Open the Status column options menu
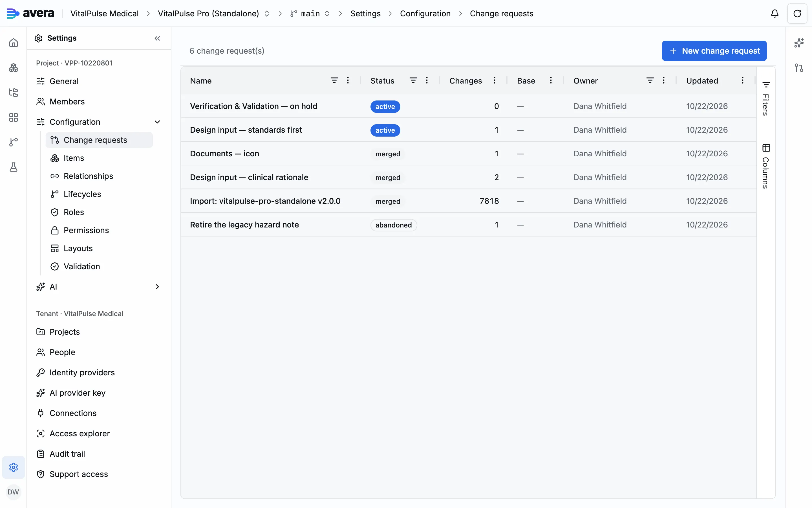Screen dimensions: 812x508 pos(427,80)
